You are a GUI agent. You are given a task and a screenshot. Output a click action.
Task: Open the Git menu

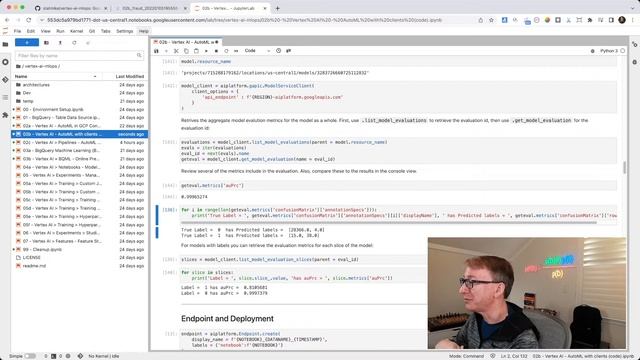(x=92, y=31)
